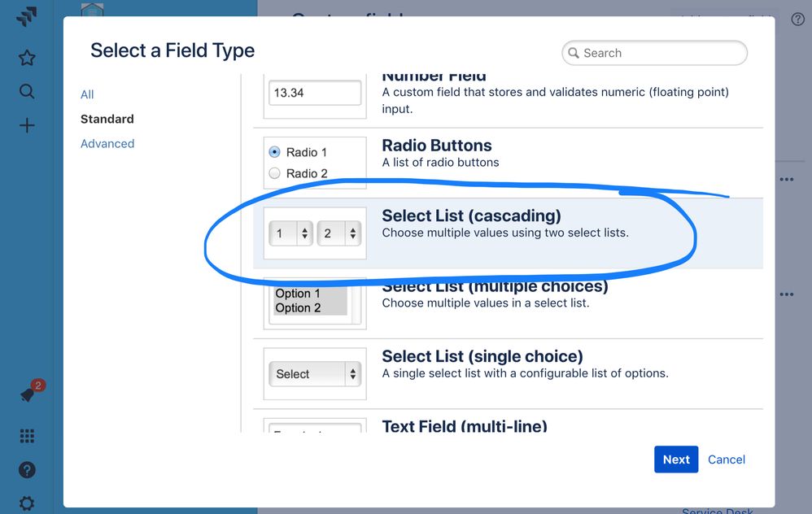Viewport: 812px width, 514px height.
Task: Click the Next button
Action: click(x=676, y=460)
